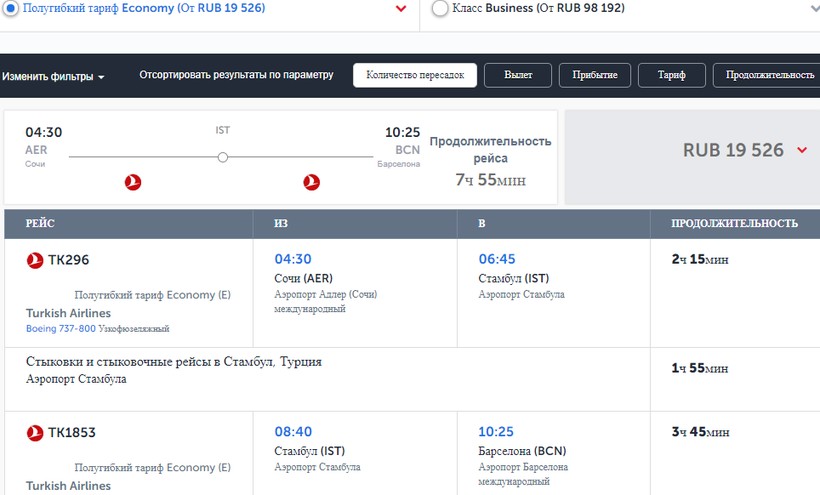
Task: Sort results by Количество пересадок
Action: click(x=414, y=76)
